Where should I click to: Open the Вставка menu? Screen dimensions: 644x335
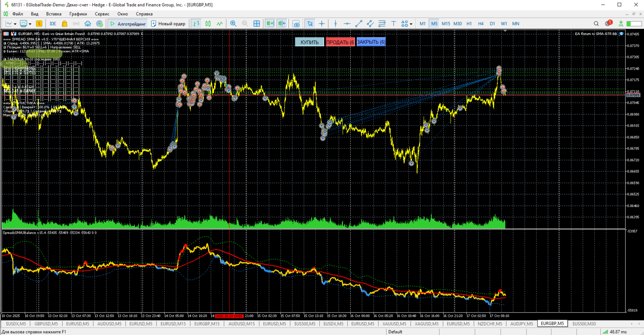click(54, 14)
